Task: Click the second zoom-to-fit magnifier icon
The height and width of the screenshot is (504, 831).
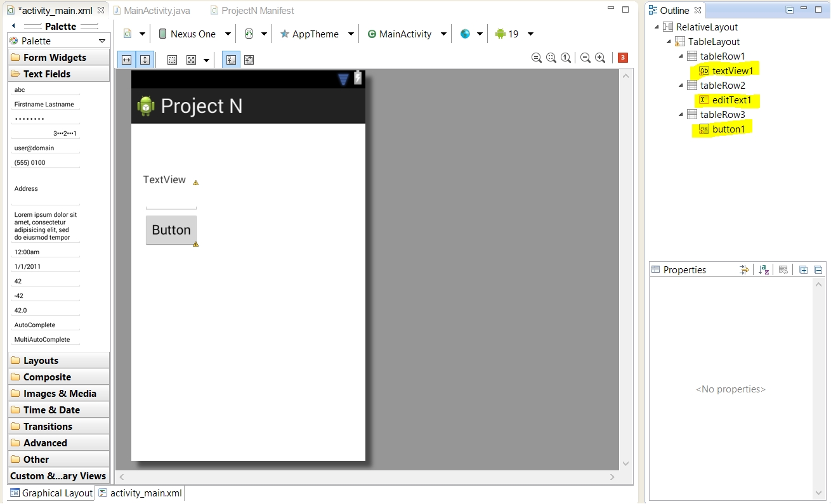Action: [x=551, y=58]
